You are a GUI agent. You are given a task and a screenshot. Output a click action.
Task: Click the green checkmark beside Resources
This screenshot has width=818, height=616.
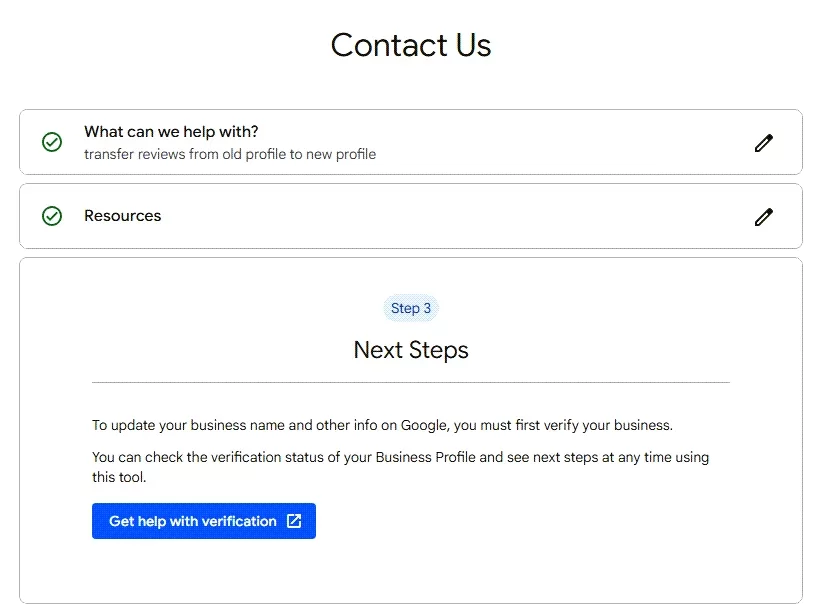pyautogui.click(x=52, y=216)
